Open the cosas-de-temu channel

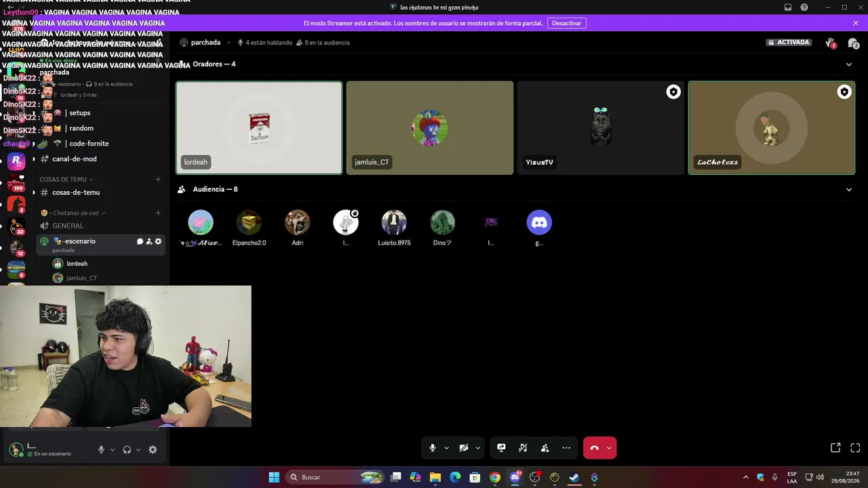point(101,192)
